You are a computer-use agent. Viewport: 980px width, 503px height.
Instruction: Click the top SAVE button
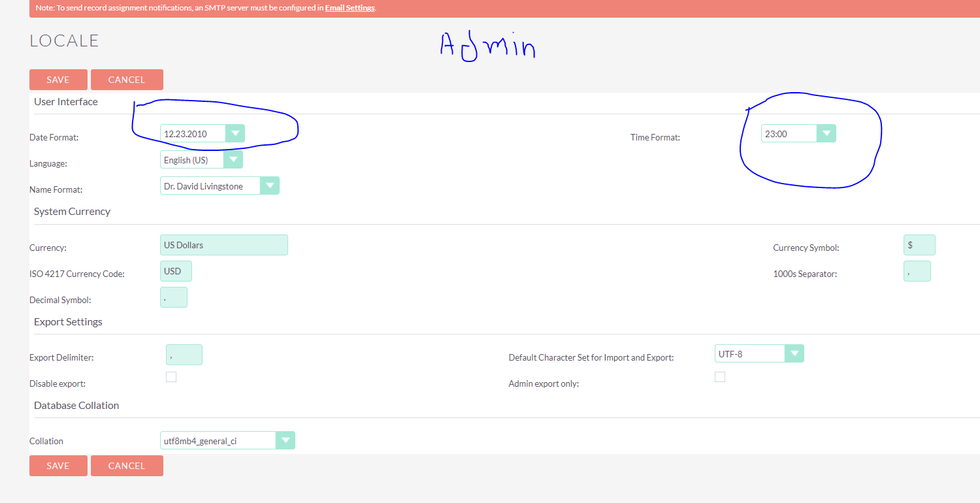pyautogui.click(x=58, y=79)
